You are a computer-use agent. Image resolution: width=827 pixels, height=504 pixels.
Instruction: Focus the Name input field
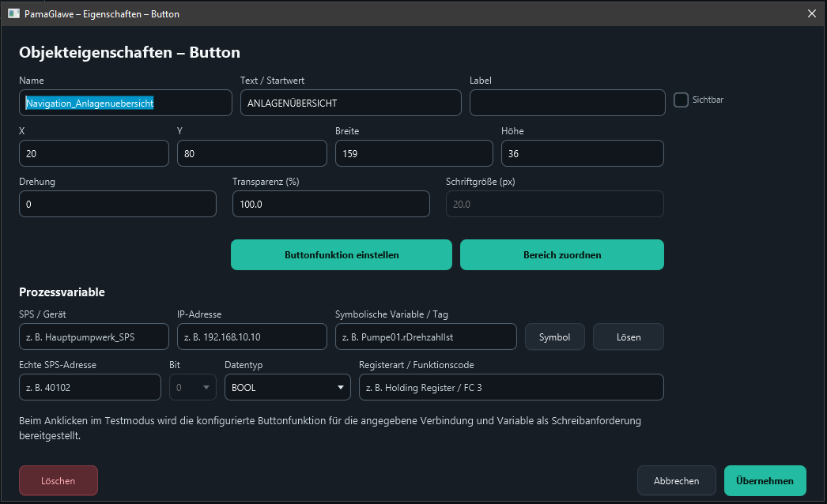[126, 103]
